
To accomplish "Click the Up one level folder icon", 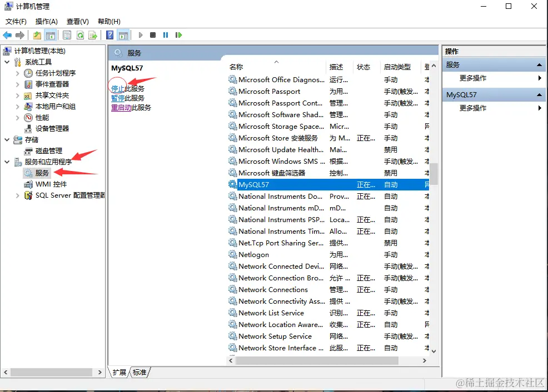I will coord(37,35).
